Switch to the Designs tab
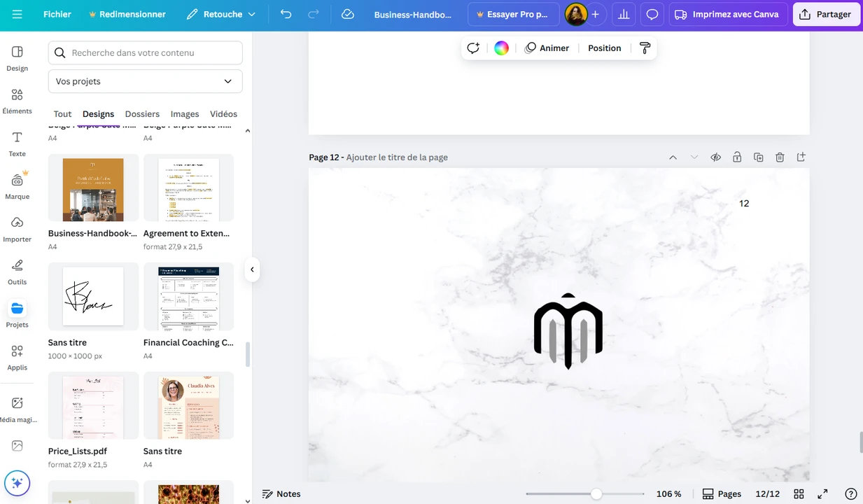The width and height of the screenshot is (863, 504). click(x=98, y=114)
